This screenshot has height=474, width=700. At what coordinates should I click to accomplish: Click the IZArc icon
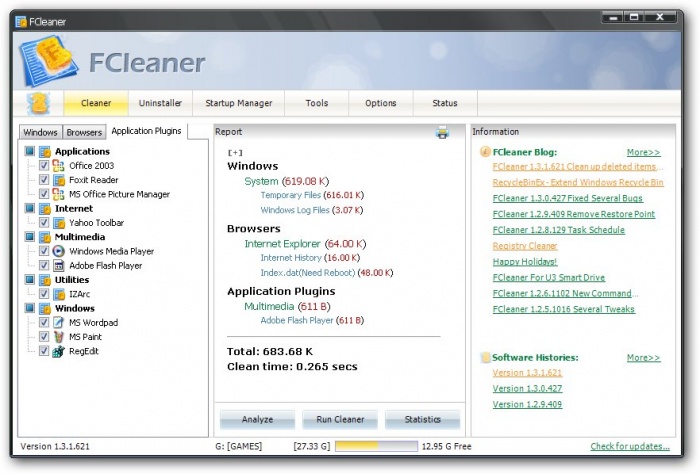click(58, 294)
